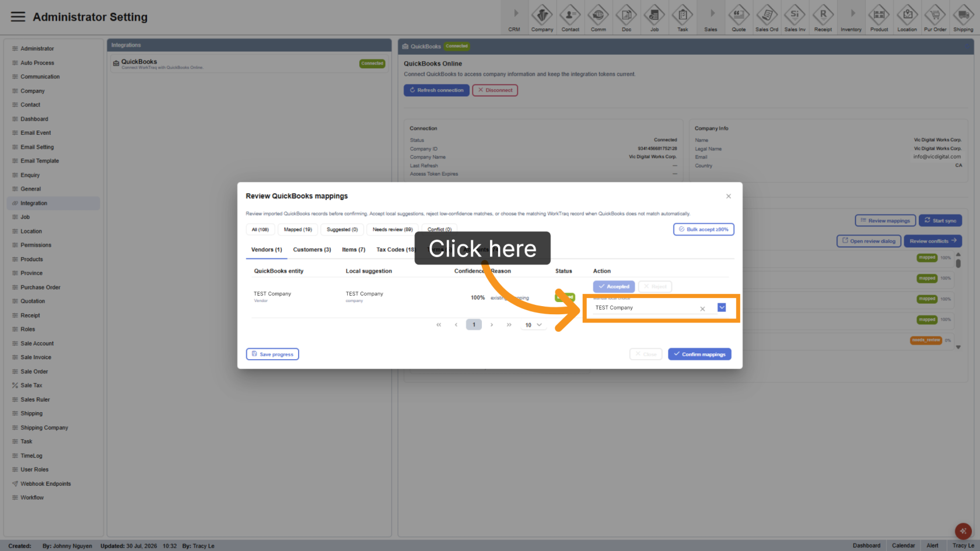The height and width of the screenshot is (551, 980).
Task: Open the Sales Inv module icon
Action: 794,17
